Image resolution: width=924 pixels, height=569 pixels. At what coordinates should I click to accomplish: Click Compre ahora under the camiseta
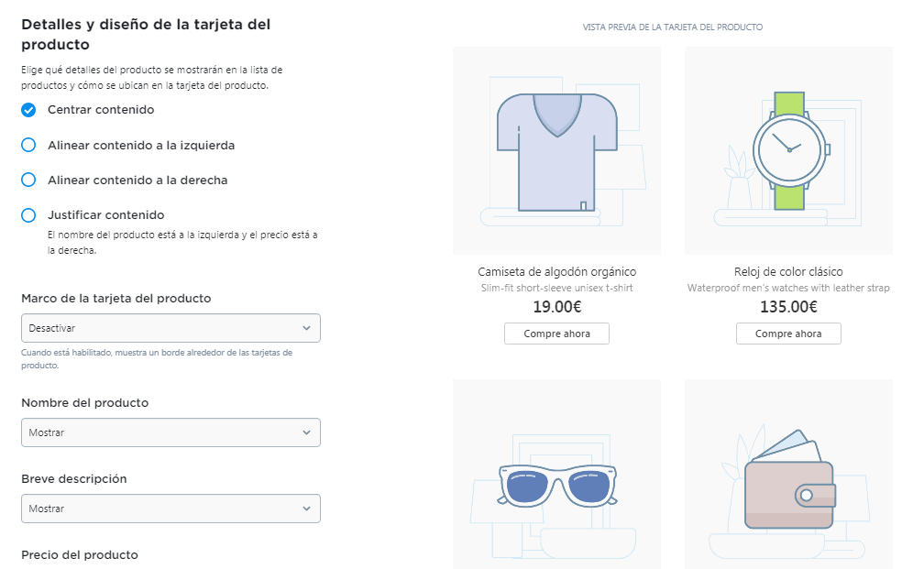point(557,334)
